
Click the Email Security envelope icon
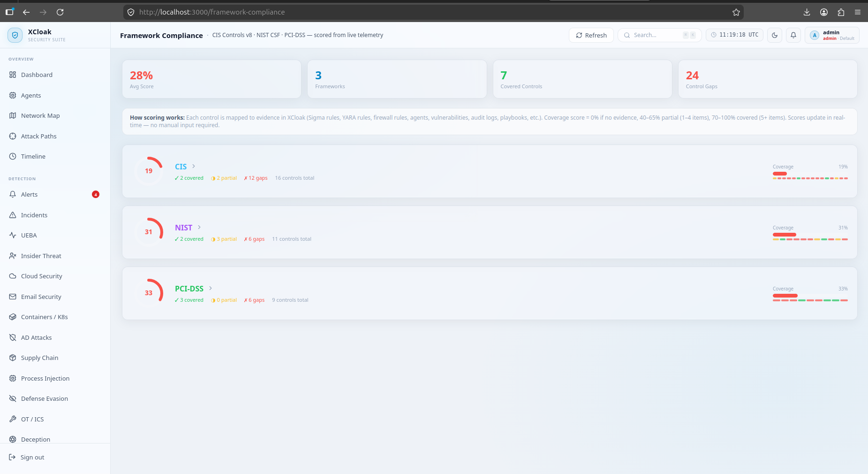tap(13, 297)
